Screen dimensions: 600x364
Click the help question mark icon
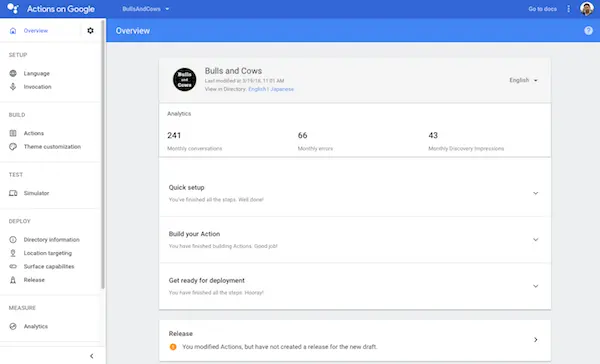(x=588, y=31)
